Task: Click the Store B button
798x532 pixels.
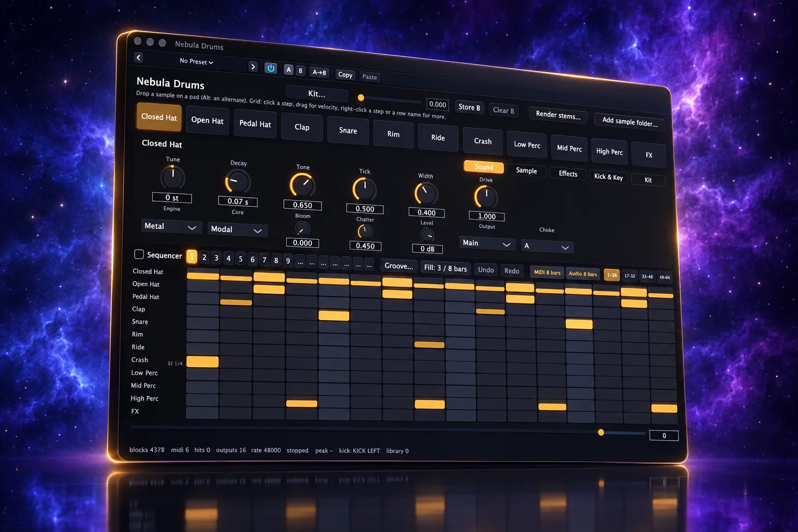Action: [469, 107]
